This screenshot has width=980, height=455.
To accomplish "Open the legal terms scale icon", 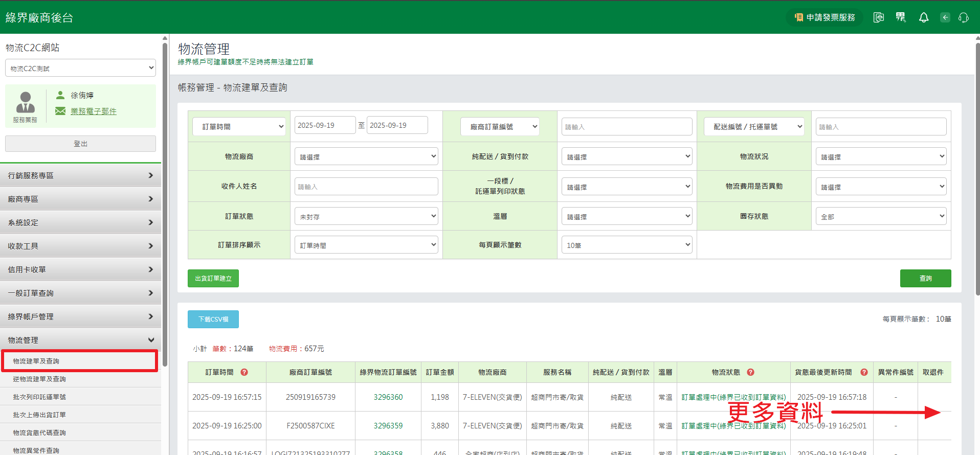I will click(x=878, y=18).
